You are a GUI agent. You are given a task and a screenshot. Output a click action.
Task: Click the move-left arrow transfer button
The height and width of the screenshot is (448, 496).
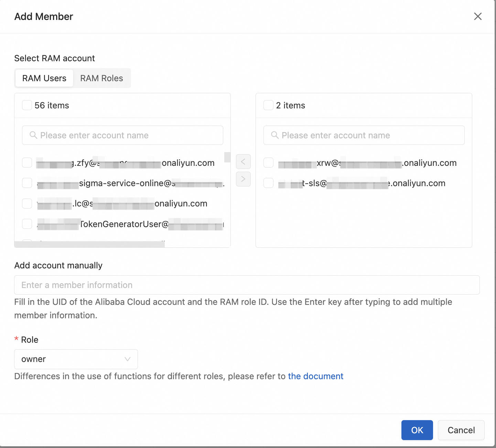243,162
